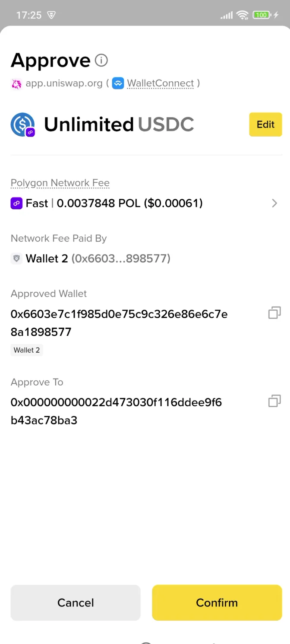Click the info icon next to Approve

pyautogui.click(x=101, y=60)
